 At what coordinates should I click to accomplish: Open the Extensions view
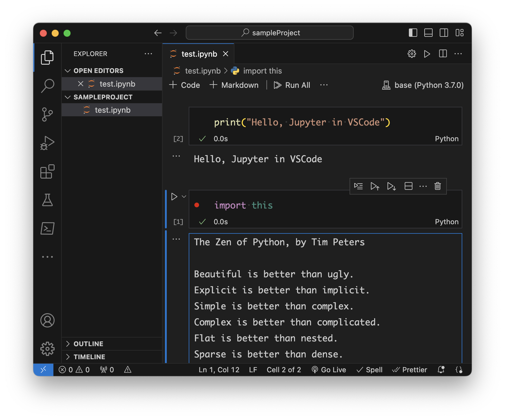coord(47,171)
